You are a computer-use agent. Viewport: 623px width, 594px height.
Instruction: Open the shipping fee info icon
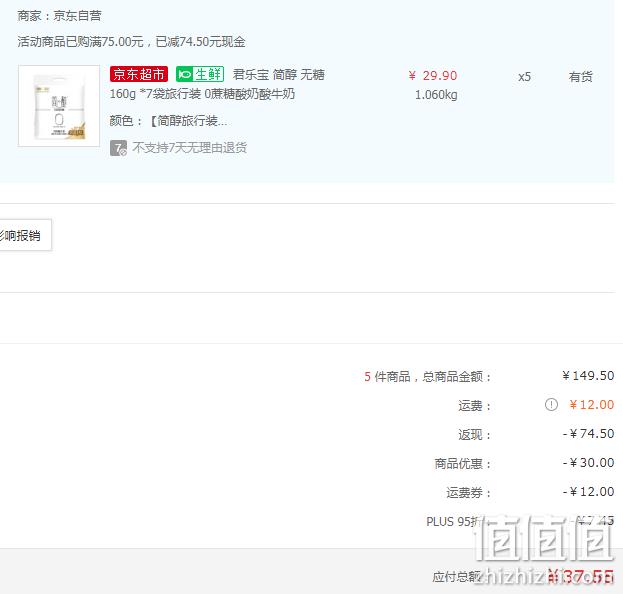click(x=551, y=405)
